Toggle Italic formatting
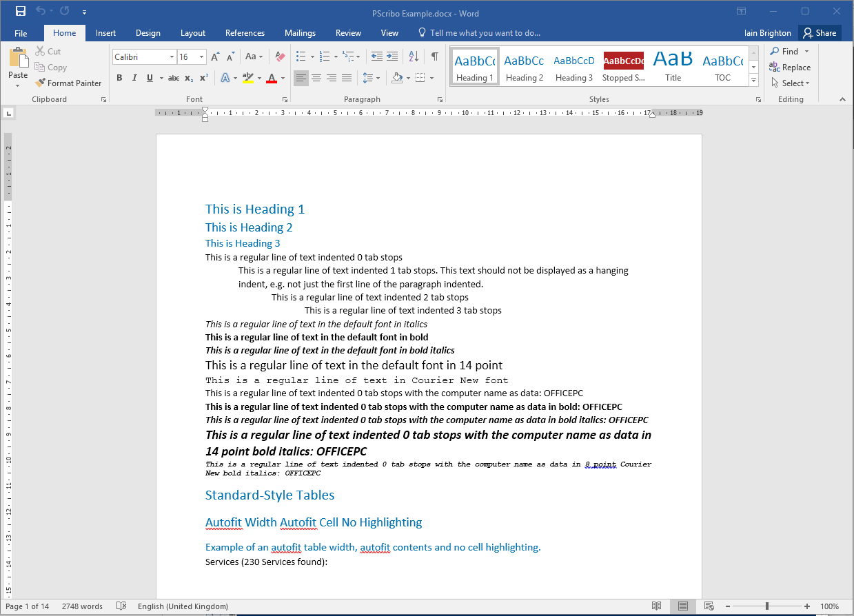The image size is (854, 616). point(134,78)
